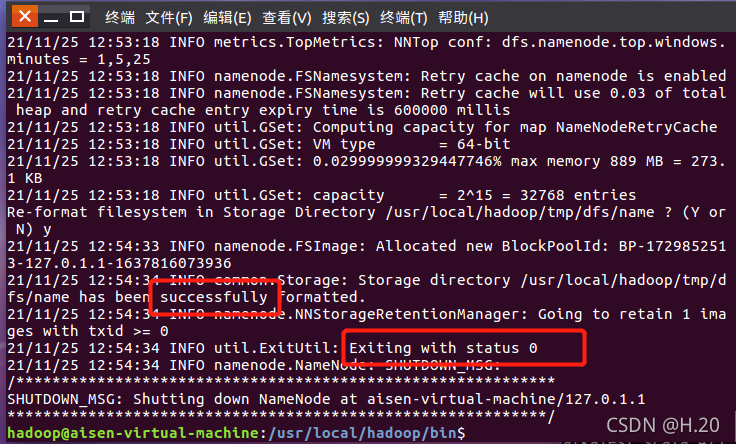Open the 查看(V) menu
The height and width of the screenshot is (444, 736).
click(287, 18)
